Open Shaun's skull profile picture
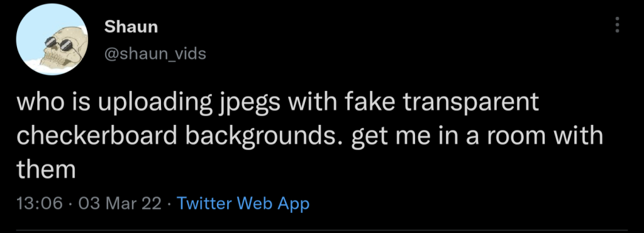The image size is (644, 233). pos(52,40)
